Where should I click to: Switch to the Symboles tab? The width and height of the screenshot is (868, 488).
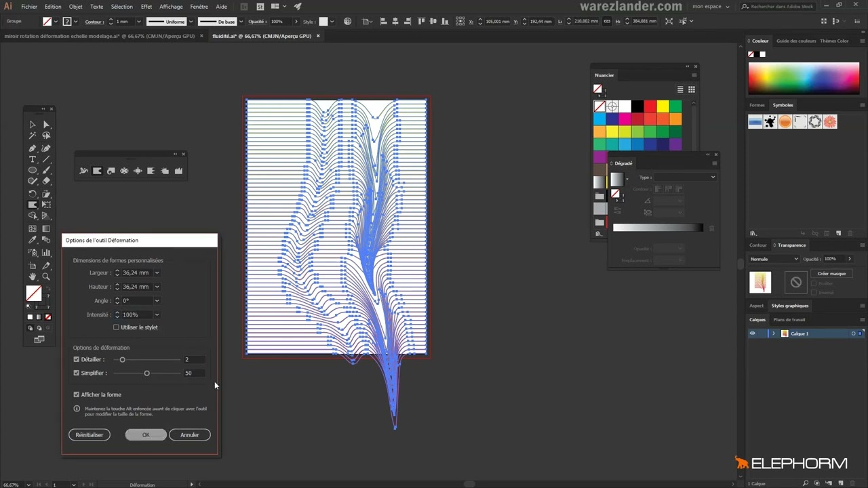[783, 105]
